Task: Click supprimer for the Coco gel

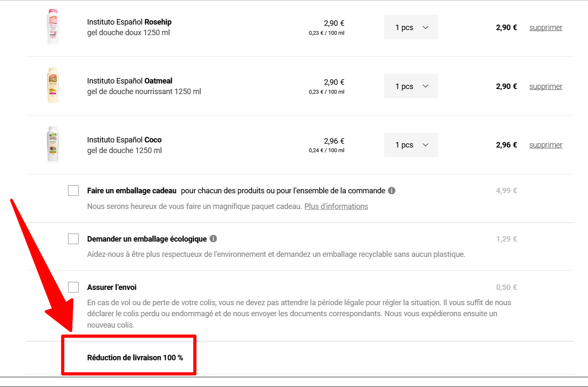Action: [546, 145]
